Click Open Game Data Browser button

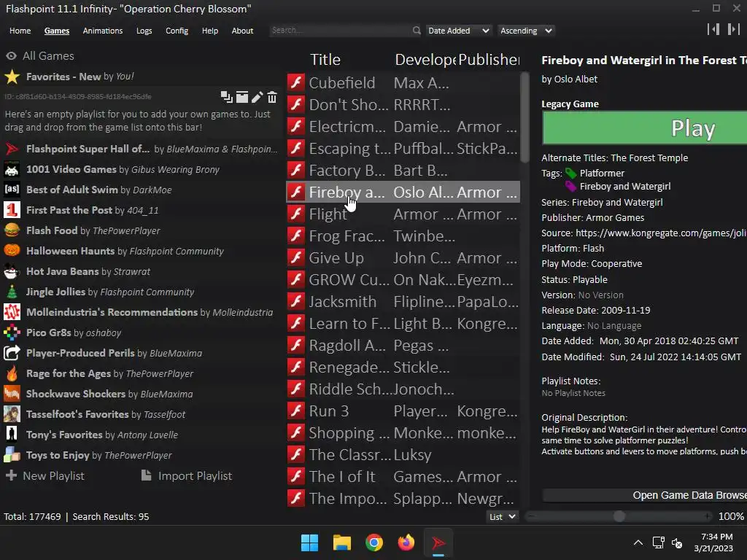(645, 495)
